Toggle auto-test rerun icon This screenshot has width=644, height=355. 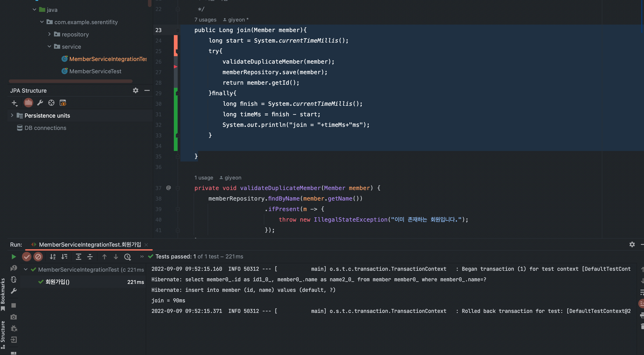pos(14,279)
